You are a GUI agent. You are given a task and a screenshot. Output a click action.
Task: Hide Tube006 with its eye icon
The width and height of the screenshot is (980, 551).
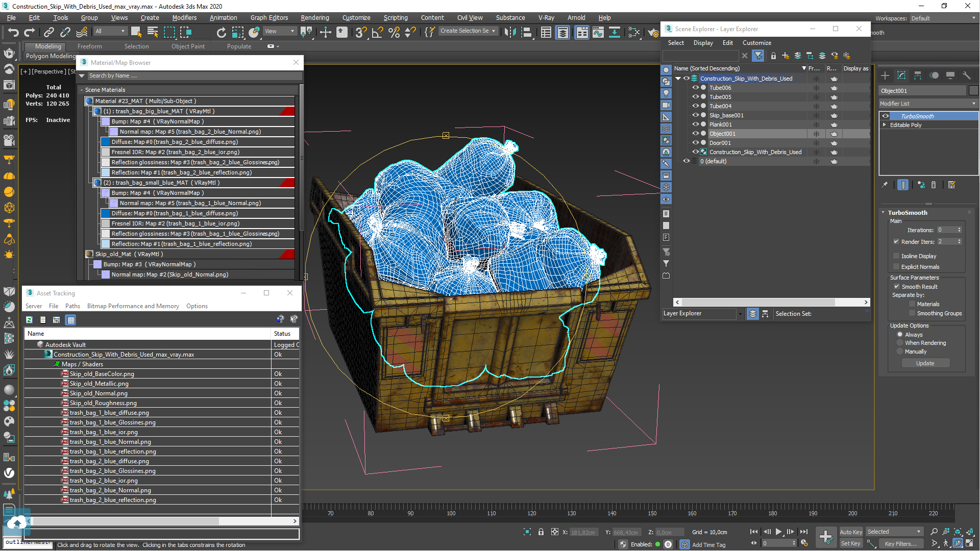click(695, 88)
